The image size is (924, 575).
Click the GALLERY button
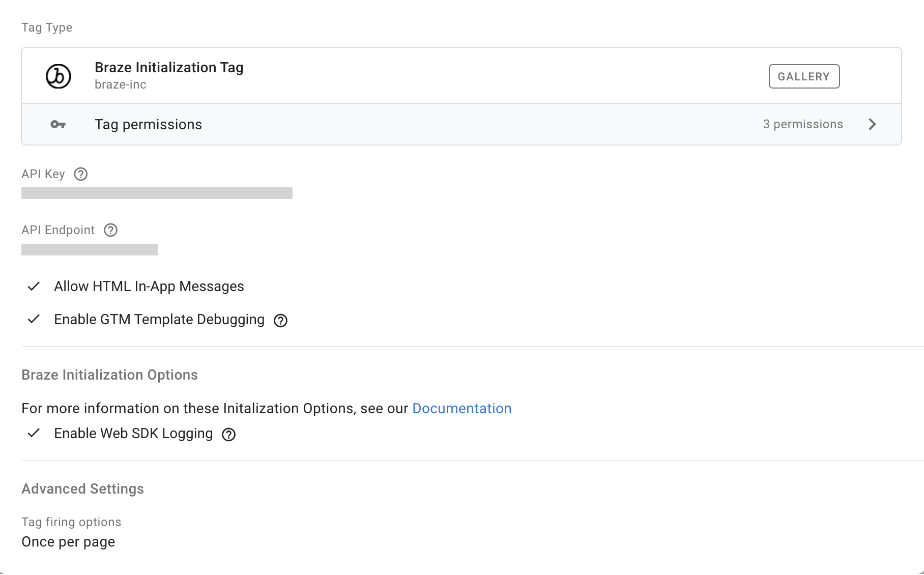coord(804,76)
